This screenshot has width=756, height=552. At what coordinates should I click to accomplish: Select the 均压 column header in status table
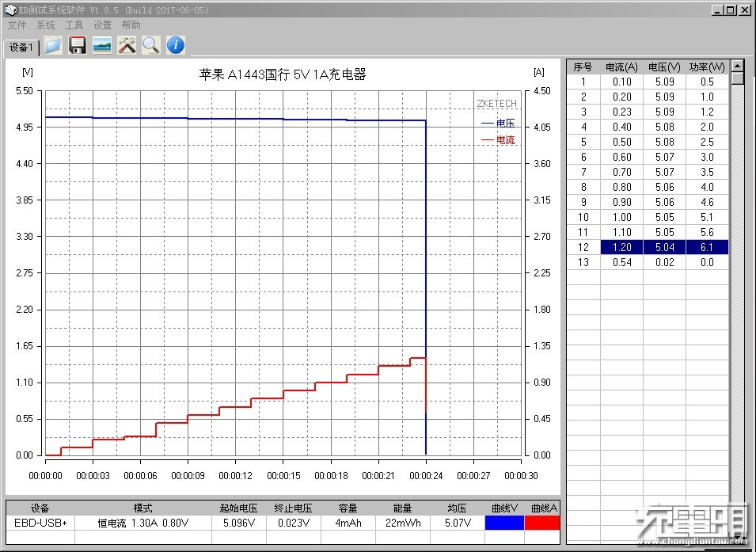click(458, 508)
